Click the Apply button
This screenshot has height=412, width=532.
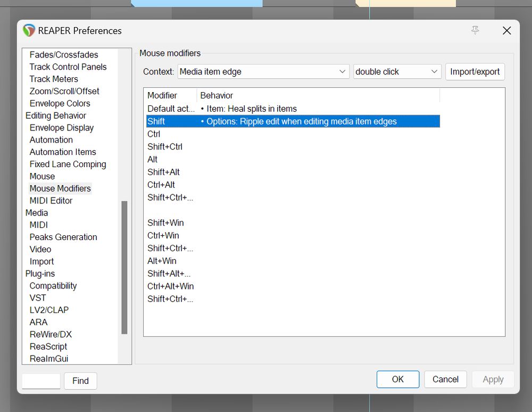coord(493,379)
